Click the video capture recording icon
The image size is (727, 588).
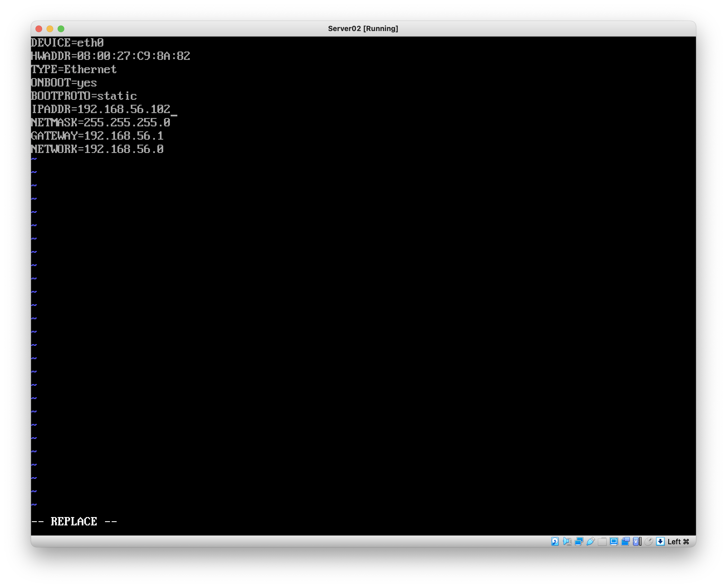(625, 541)
